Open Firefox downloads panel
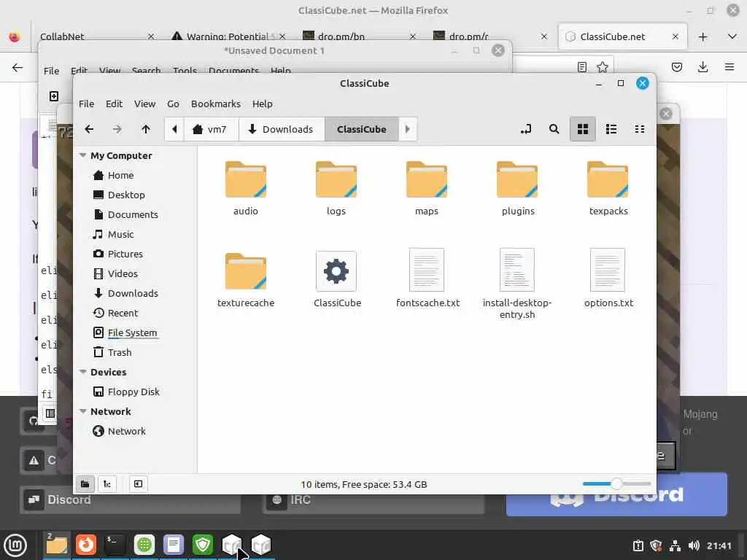The width and height of the screenshot is (747, 560). pyautogui.click(x=703, y=67)
